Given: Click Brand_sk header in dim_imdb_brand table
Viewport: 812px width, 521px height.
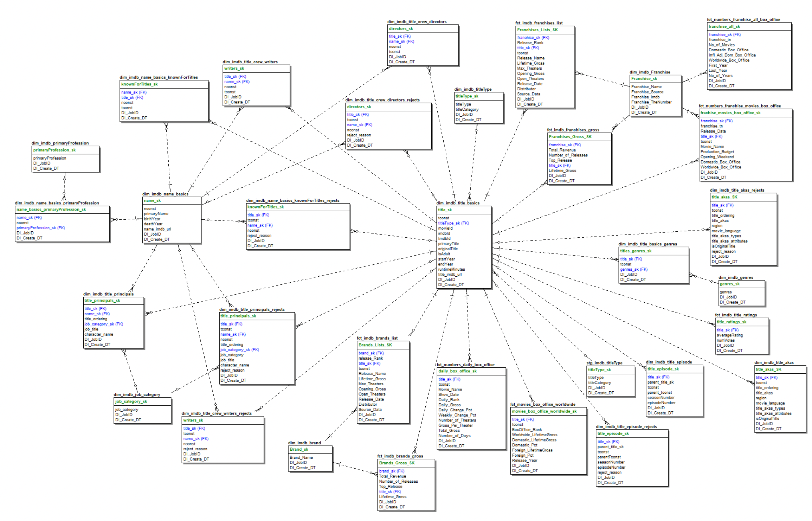Looking at the screenshot, I should pyautogui.click(x=299, y=449).
